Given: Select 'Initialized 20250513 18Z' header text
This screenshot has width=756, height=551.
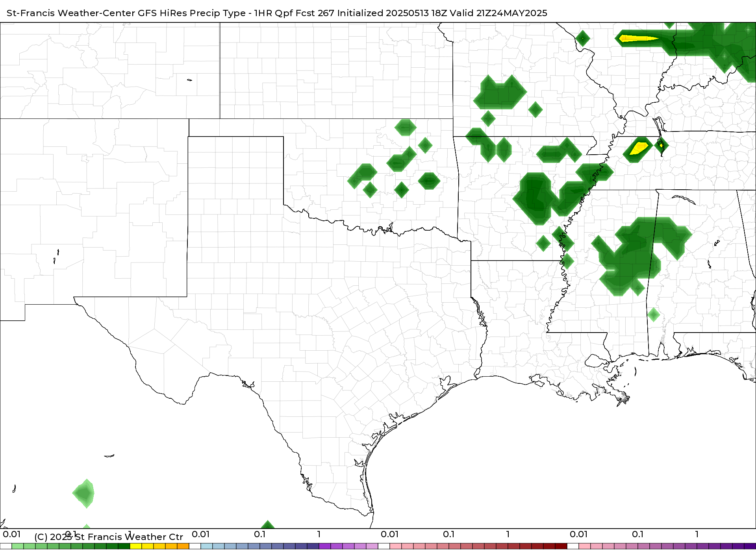Looking at the screenshot, I should [392, 13].
